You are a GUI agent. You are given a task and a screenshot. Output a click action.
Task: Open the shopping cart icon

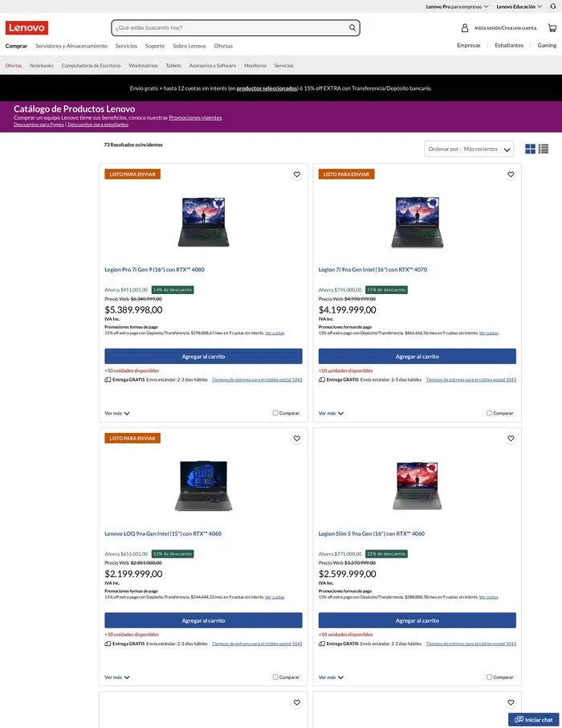(x=552, y=28)
